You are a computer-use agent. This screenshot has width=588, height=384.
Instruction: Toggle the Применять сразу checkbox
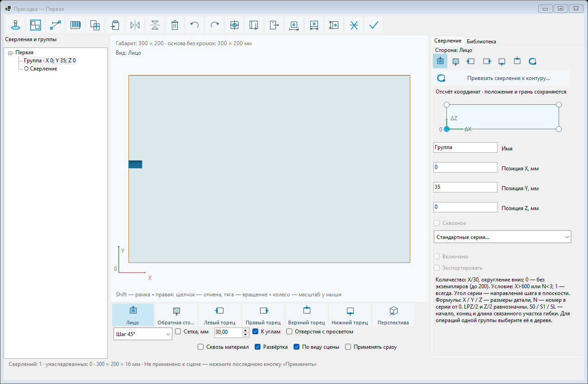348,347
